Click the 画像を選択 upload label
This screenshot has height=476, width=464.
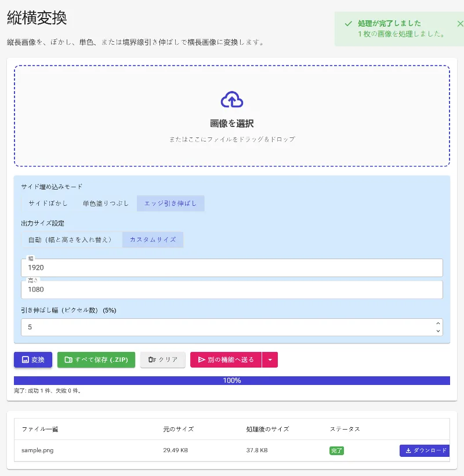point(231,123)
